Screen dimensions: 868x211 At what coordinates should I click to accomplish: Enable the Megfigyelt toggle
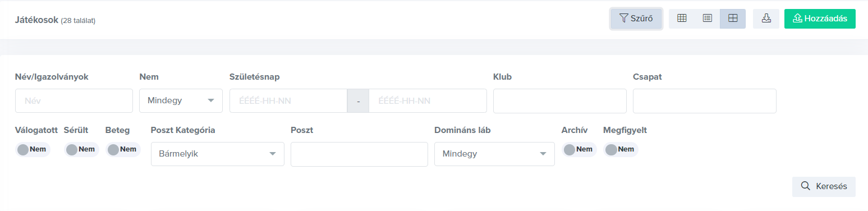(x=621, y=149)
